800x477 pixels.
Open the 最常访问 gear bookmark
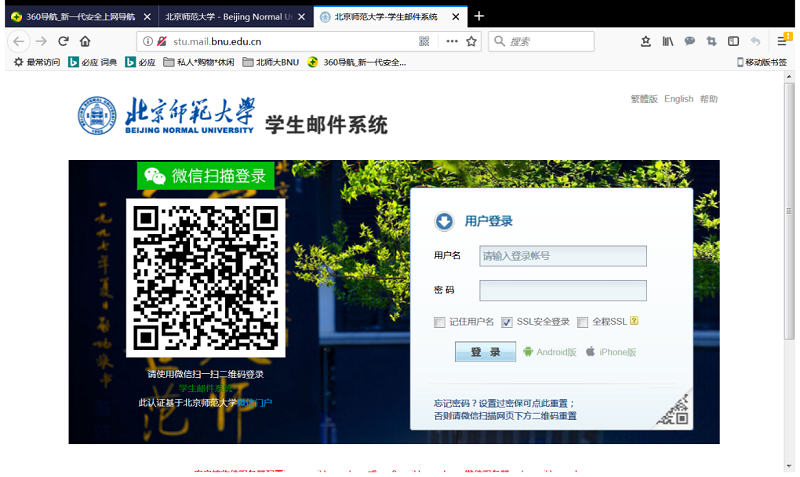point(37,62)
